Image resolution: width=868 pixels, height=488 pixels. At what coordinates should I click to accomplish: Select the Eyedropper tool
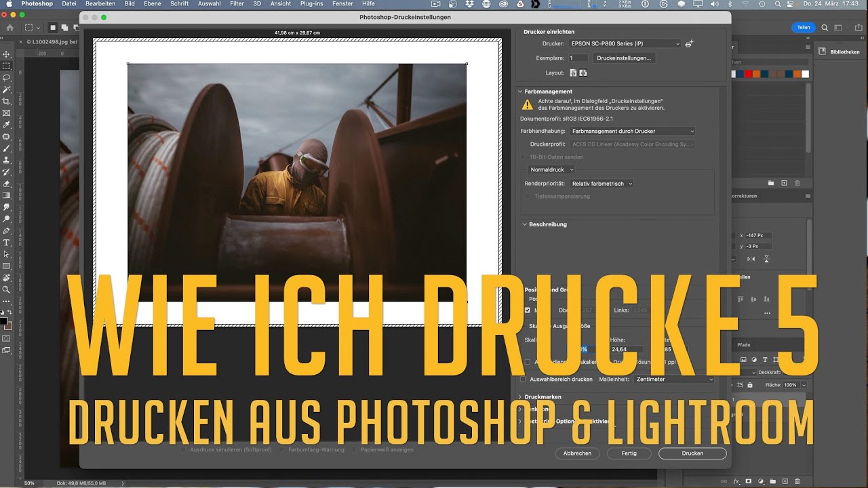click(7, 125)
